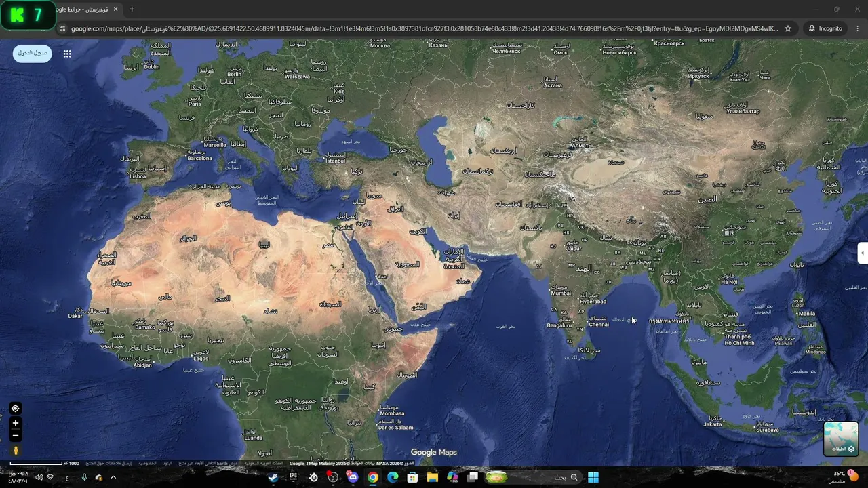
Task: Click the Moscow (Москва) city label
Action: [x=380, y=46]
